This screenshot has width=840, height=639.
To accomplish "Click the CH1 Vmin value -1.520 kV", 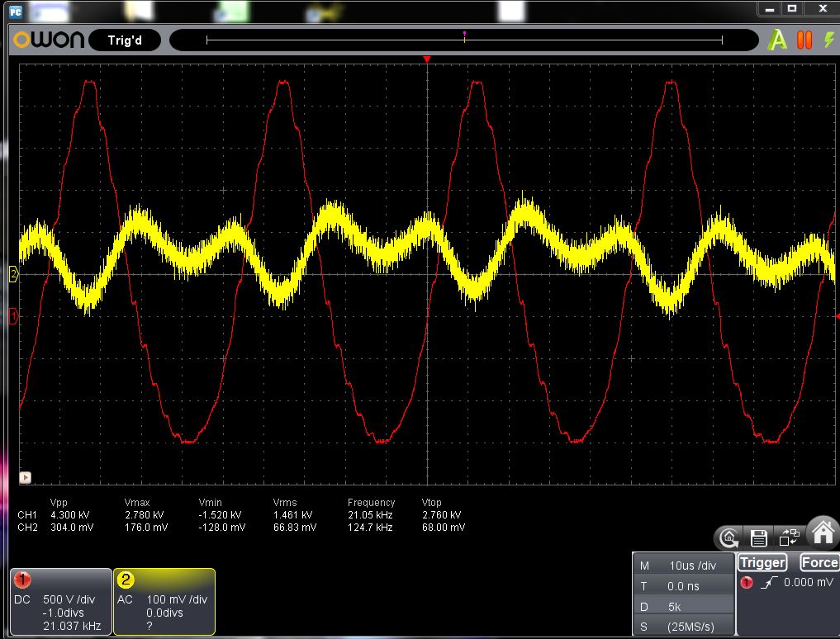I will tap(221, 514).
